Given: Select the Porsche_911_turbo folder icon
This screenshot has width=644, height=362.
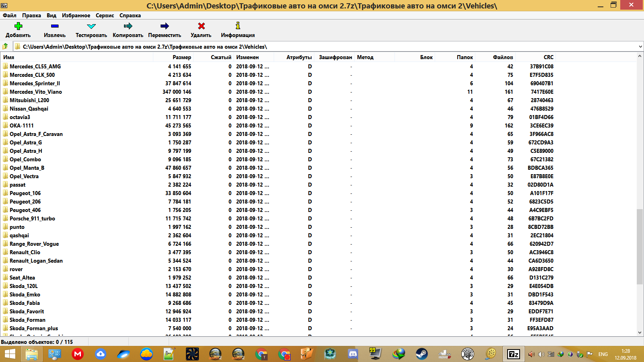Looking at the screenshot, I should point(5,218).
